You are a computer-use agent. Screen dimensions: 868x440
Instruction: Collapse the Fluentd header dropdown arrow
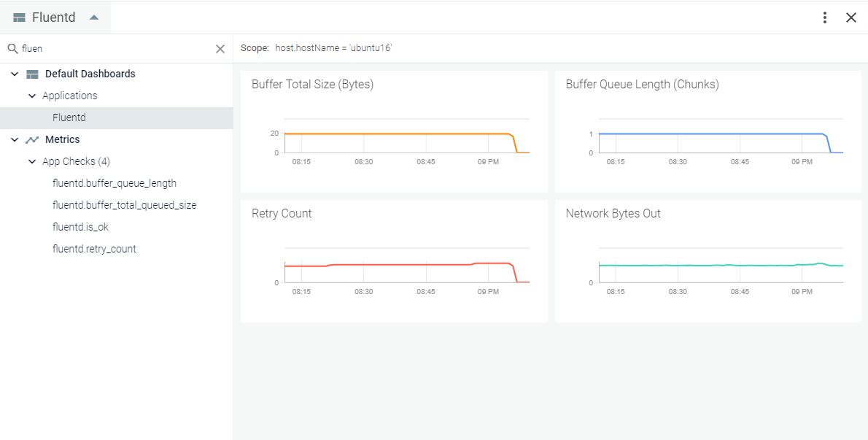(x=94, y=18)
